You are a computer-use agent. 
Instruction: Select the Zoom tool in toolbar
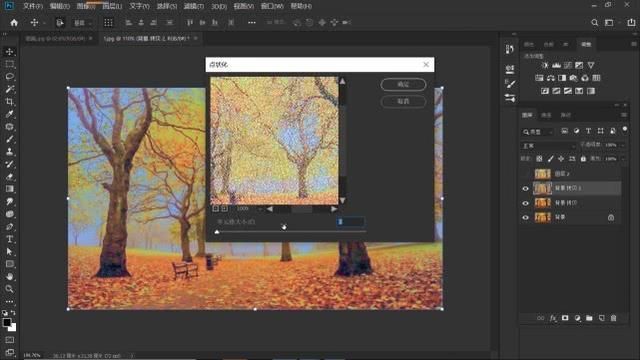pyautogui.click(x=9, y=289)
